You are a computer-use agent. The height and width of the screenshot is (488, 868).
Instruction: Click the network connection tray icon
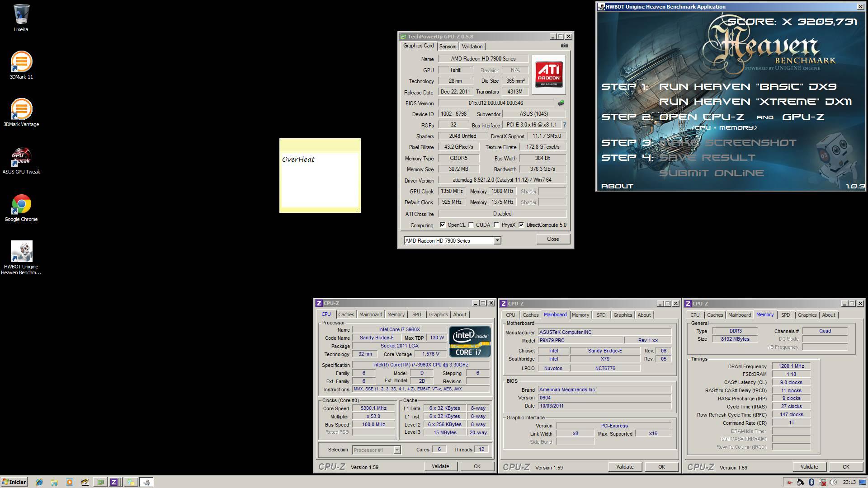click(x=822, y=482)
